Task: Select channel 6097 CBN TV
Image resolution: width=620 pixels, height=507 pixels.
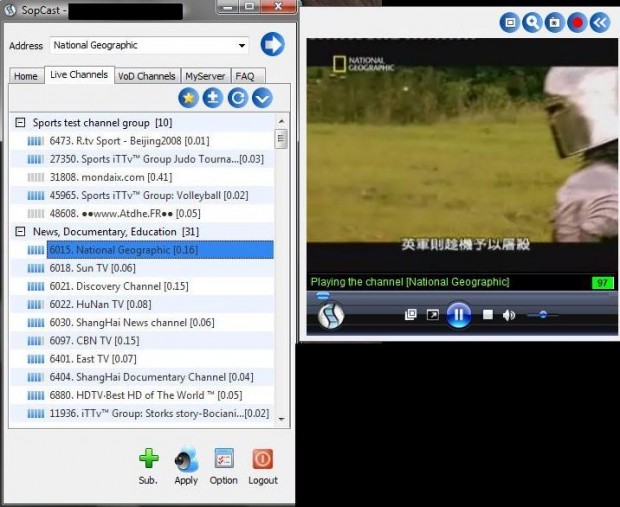Action: point(142,341)
